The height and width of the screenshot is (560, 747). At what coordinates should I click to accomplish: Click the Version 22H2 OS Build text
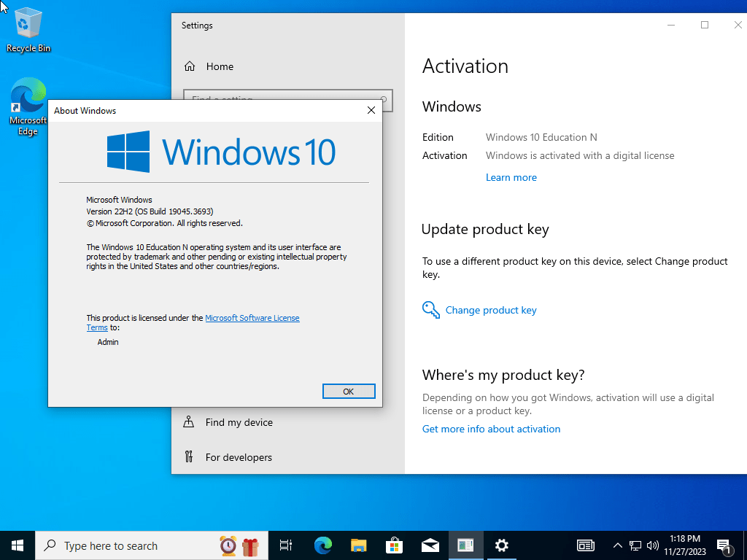click(150, 211)
